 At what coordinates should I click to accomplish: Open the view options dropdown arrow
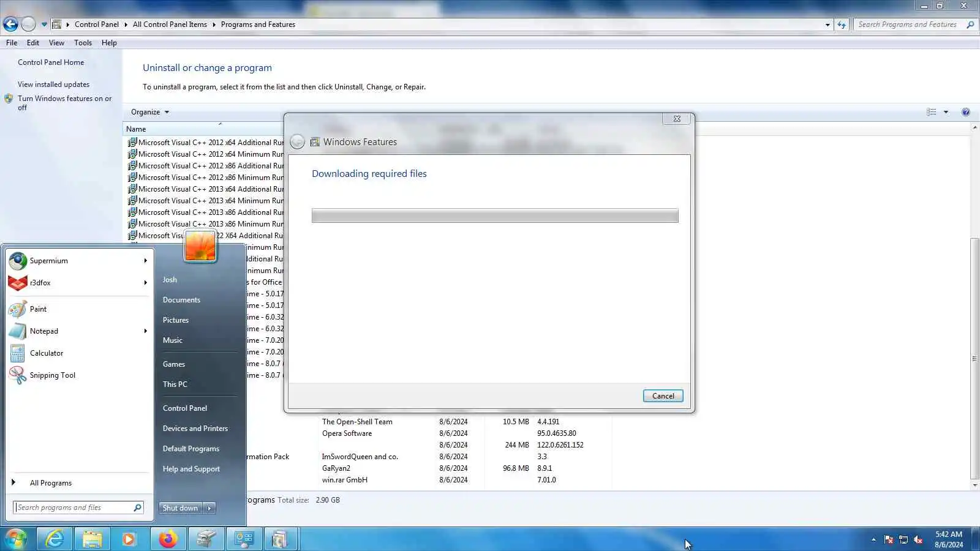(946, 112)
